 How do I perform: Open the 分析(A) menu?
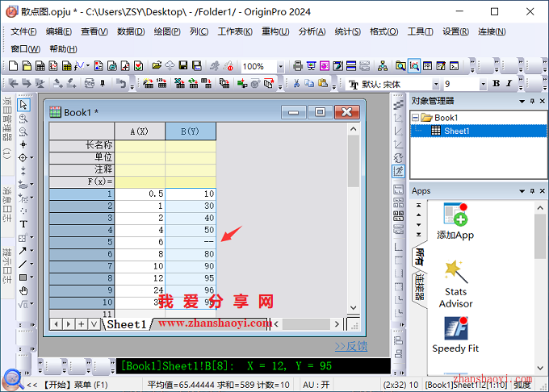(312, 31)
